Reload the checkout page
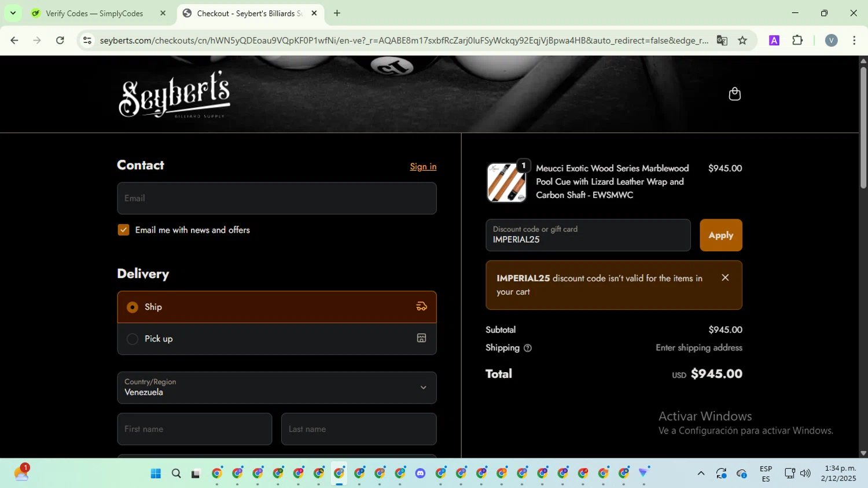This screenshot has height=488, width=868. pyautogui.click(x=60, y=41)
